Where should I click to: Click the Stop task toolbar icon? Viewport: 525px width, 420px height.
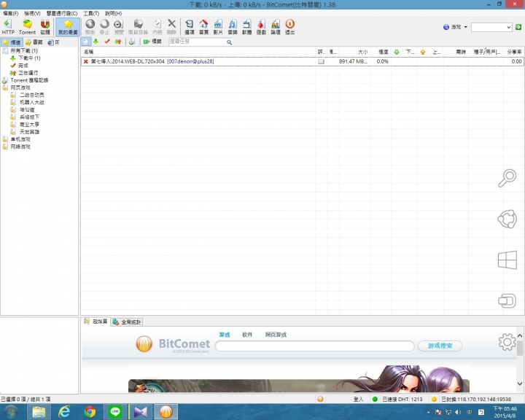[104, 27]
